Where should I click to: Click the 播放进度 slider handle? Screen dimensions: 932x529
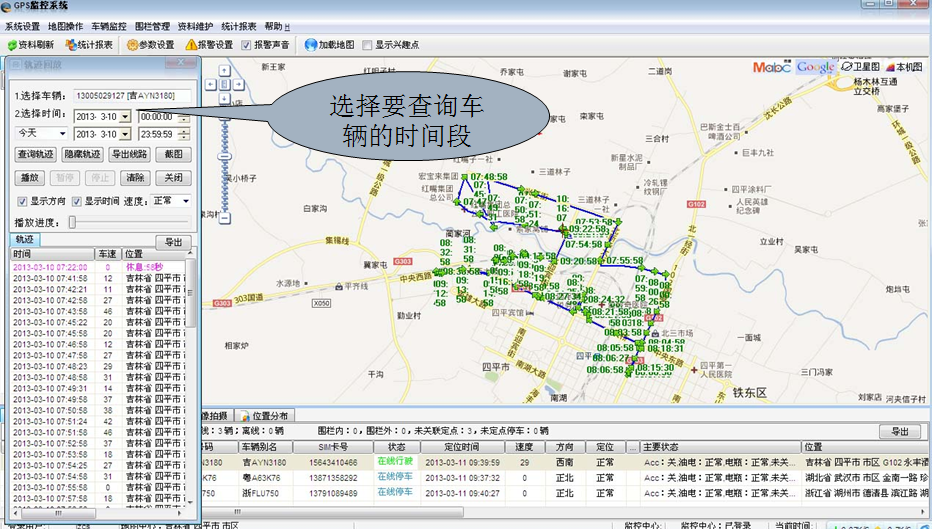pyautogui.click(x=72, y=222)
